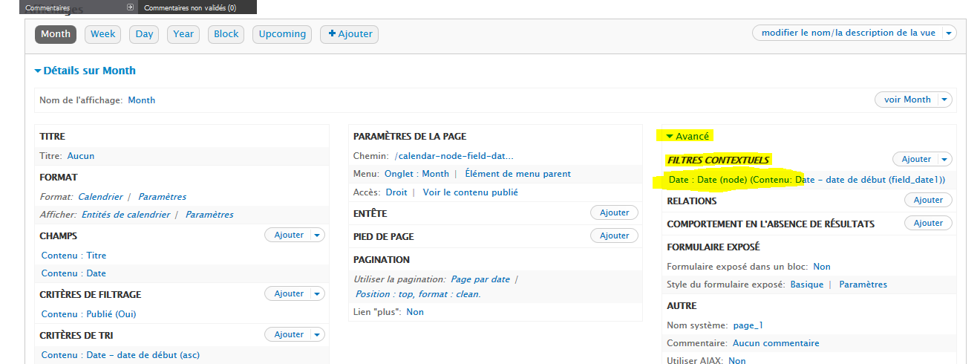Switch to the Week display tab
Image resolution: width=980 pixels, height=364 pixels.
click(102, 34)
